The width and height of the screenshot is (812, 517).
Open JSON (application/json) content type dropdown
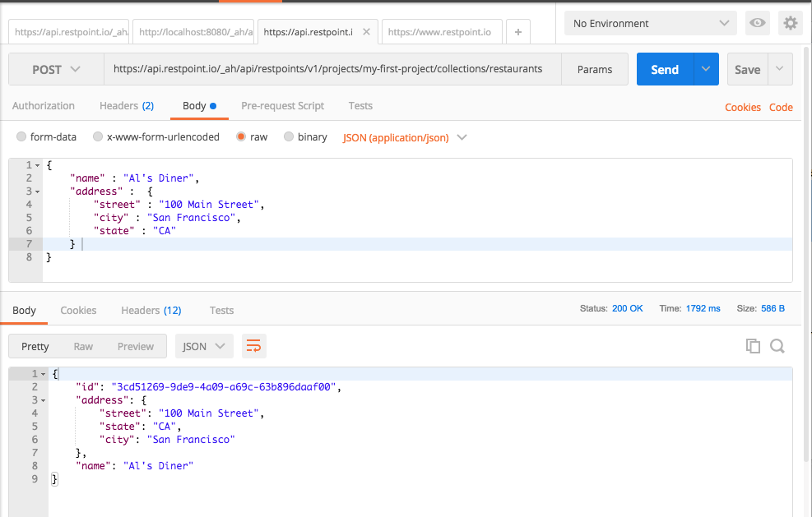pos(405,137)
